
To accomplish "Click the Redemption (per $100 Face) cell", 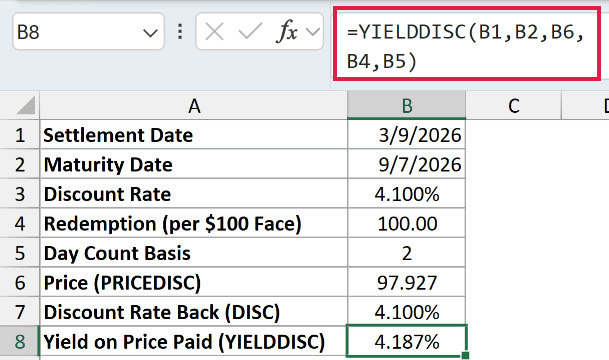I will click(x=194, y=224).
